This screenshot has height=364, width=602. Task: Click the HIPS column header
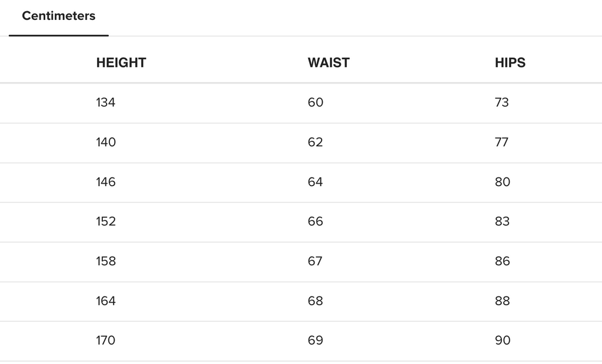click(x=510, y=63)
